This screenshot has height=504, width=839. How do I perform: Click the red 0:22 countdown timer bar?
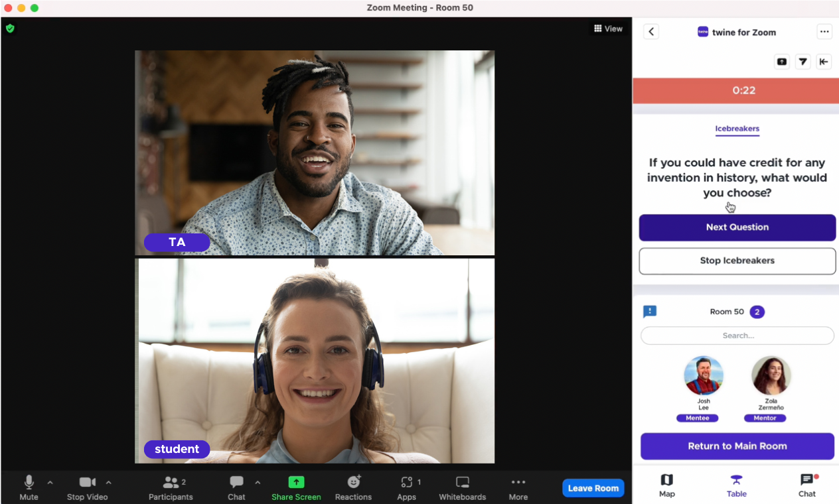pyautogui.click(x=735, y=91)
